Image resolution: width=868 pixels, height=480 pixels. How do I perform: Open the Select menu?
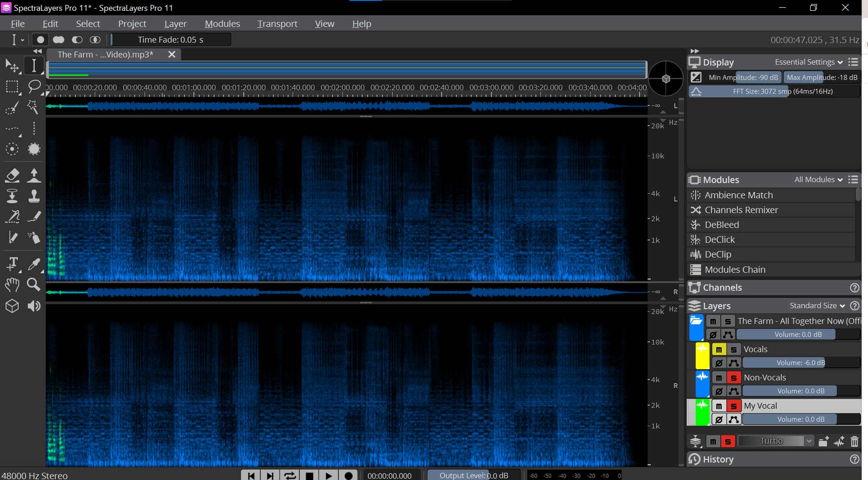coord(88,24)
